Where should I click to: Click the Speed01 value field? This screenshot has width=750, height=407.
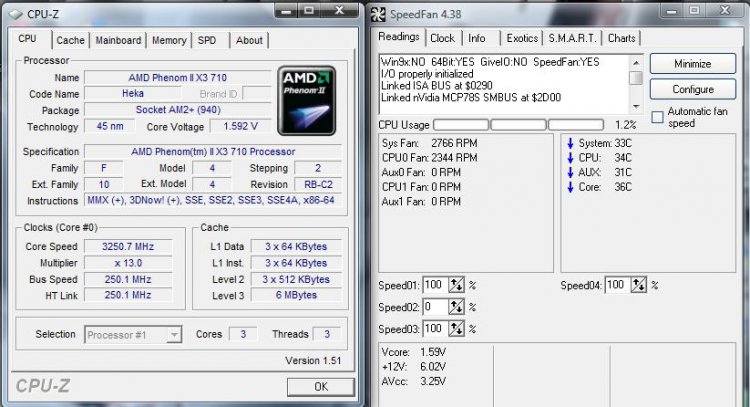(x=436, y=285)
